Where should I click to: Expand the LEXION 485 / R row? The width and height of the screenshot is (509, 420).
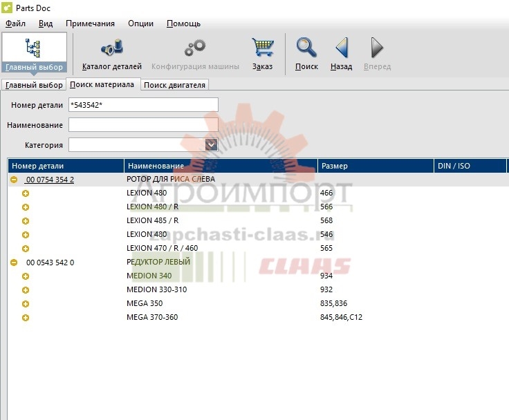pyautogui.click(x=26, y=221)
